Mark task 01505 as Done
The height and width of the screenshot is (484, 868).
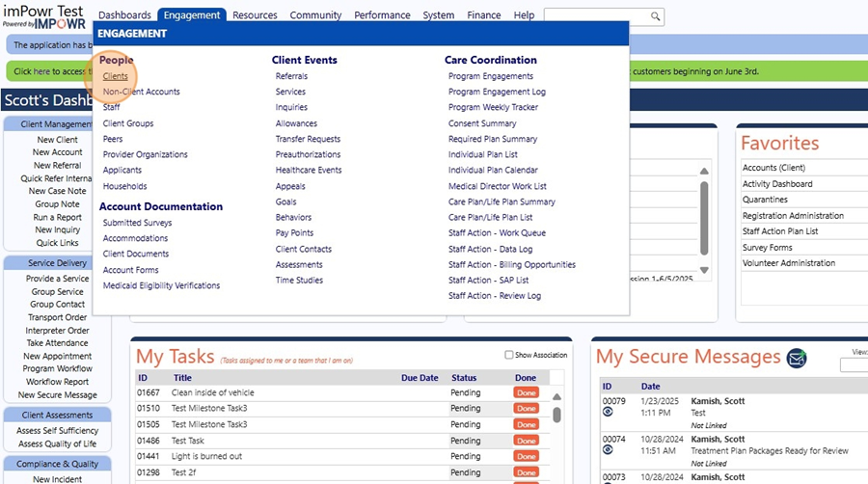526,425
